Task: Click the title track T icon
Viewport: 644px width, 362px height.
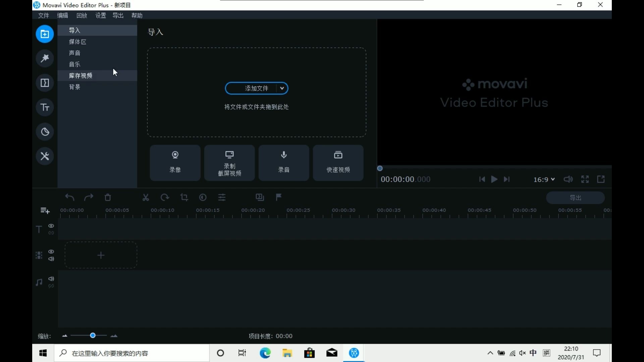Action: (x=39, y=229)
